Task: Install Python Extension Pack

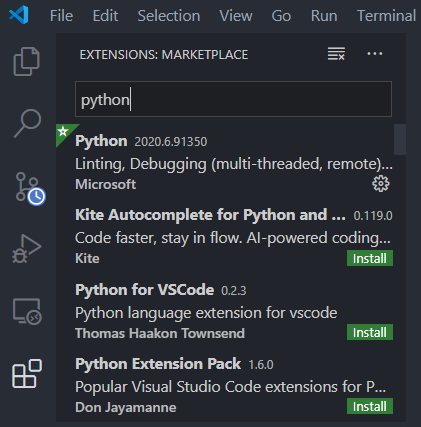Action: pos(370,406)
